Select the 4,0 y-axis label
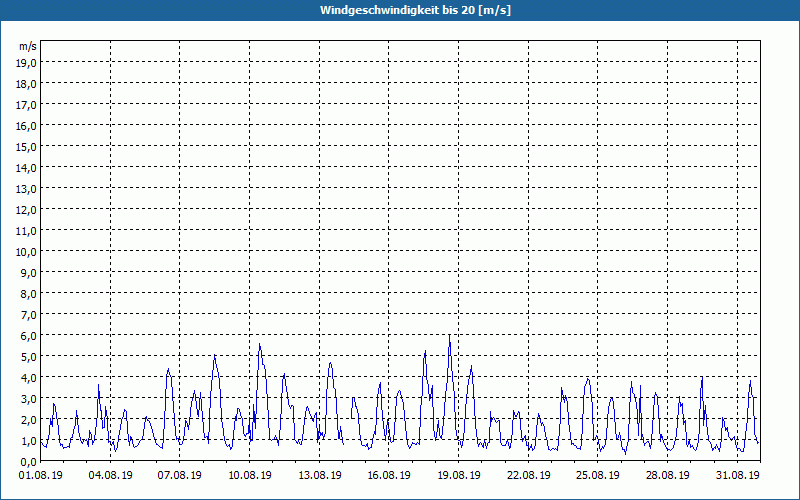This screenshot has height=500, width=800. pyautogui.click(x=30, y=378)
